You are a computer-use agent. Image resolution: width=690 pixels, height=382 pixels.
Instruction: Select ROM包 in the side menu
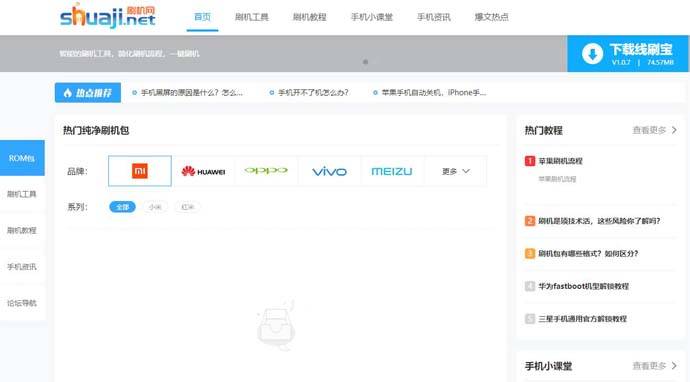pos(22,158)
